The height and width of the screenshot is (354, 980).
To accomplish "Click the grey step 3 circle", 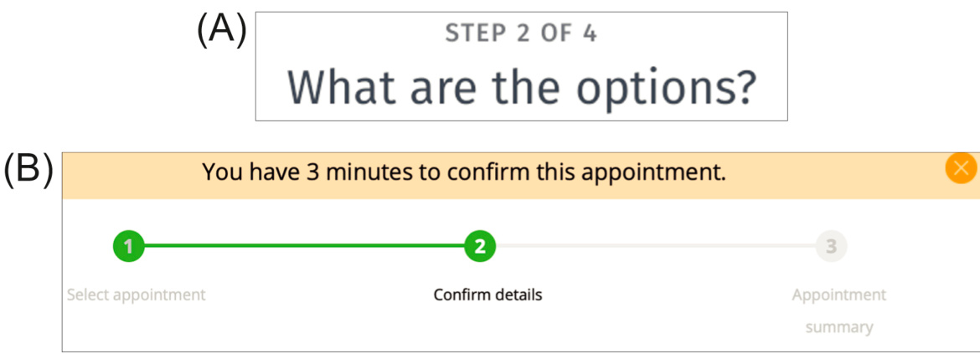I will pos(831,246).
